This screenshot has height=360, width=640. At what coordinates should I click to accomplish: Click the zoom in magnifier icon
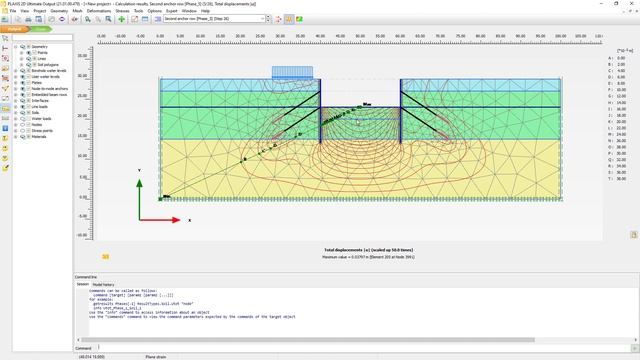pos(88,19)
